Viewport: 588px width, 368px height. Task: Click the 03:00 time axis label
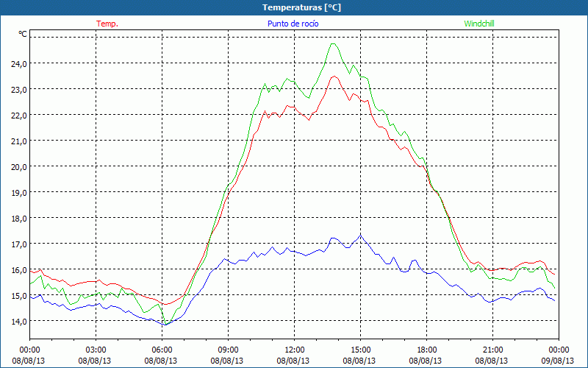[x=96, y=350]
